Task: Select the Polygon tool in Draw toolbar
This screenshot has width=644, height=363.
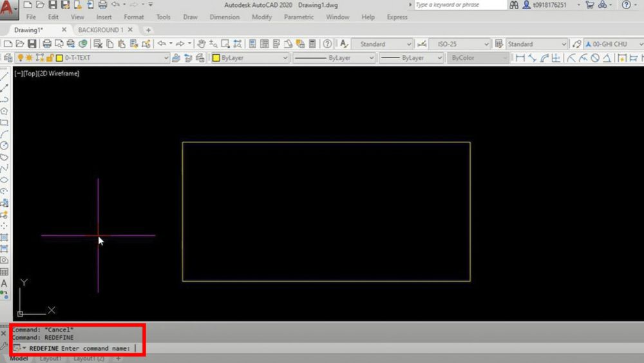Action: tap(5, 111)
